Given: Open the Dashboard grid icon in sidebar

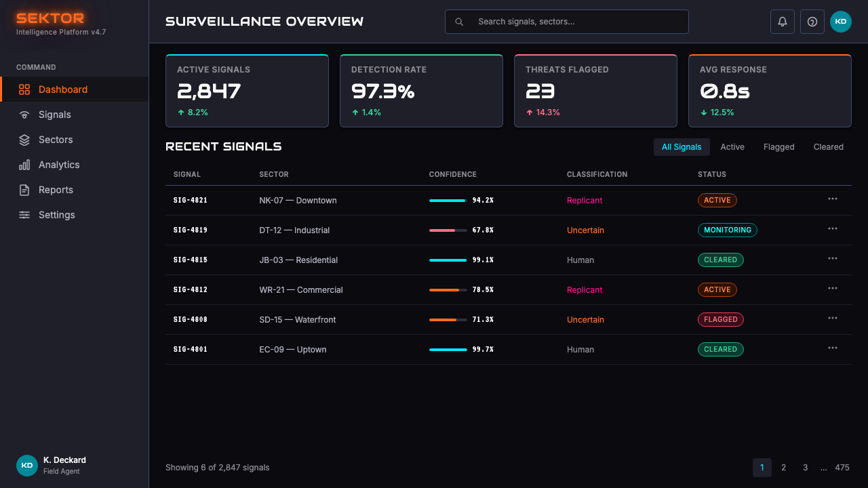Looking at the screenshot, I should coord(24,89).
